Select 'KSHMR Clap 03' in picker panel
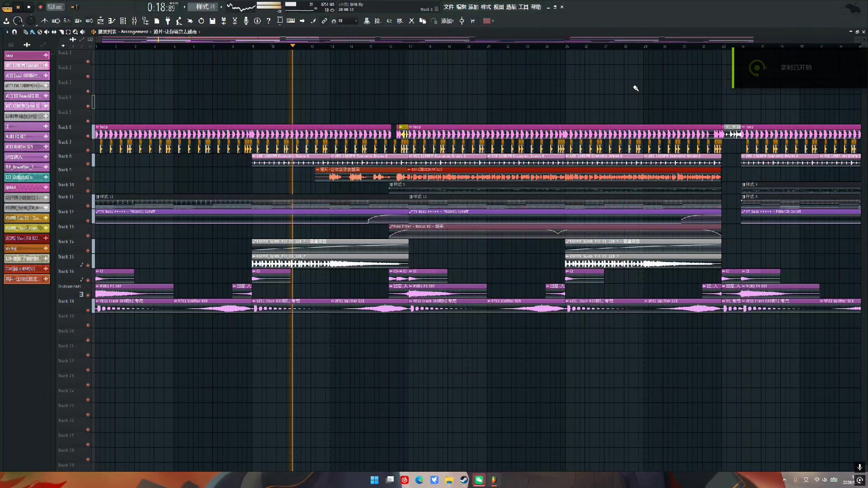The image size is (868, 488). click(x=27, y=218)
